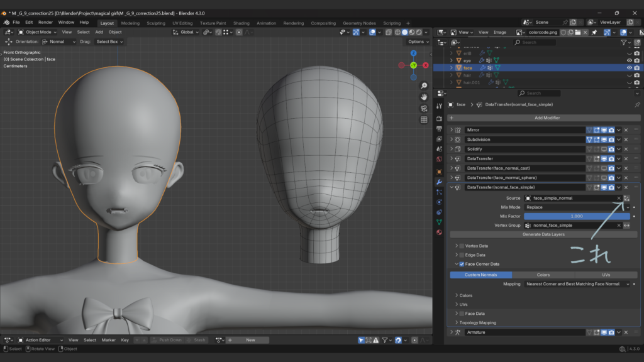The width and height of the screenshot is (644, 362).
Task: Uncheck the Face Corner Data checkbox
Action: pos(462,264)
